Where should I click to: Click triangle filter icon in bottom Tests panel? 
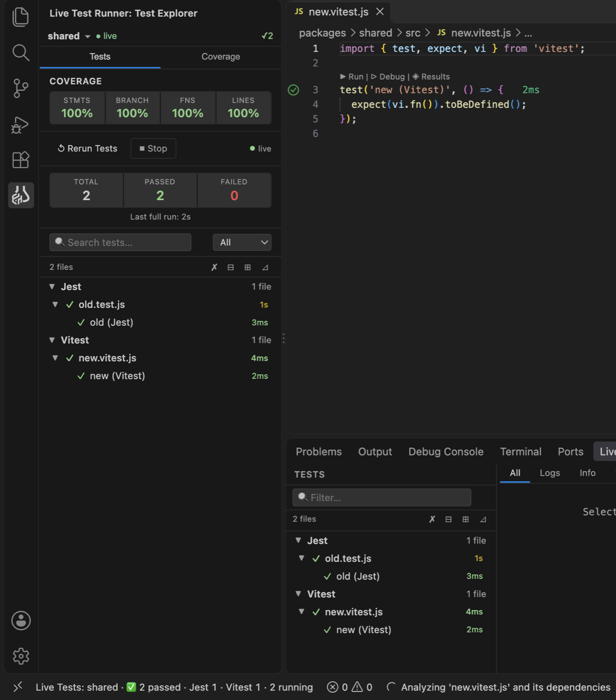tap(483, 519)
